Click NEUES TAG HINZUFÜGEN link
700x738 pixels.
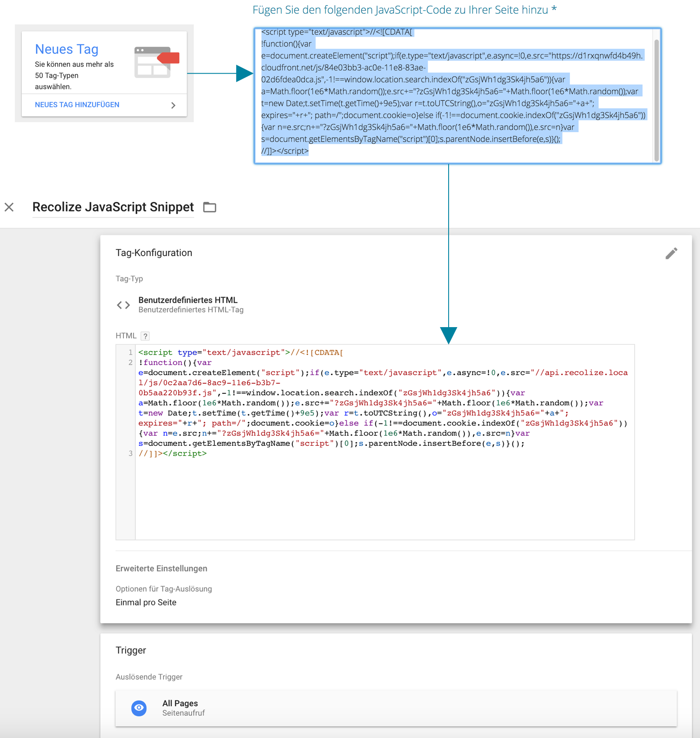point(77,105)
